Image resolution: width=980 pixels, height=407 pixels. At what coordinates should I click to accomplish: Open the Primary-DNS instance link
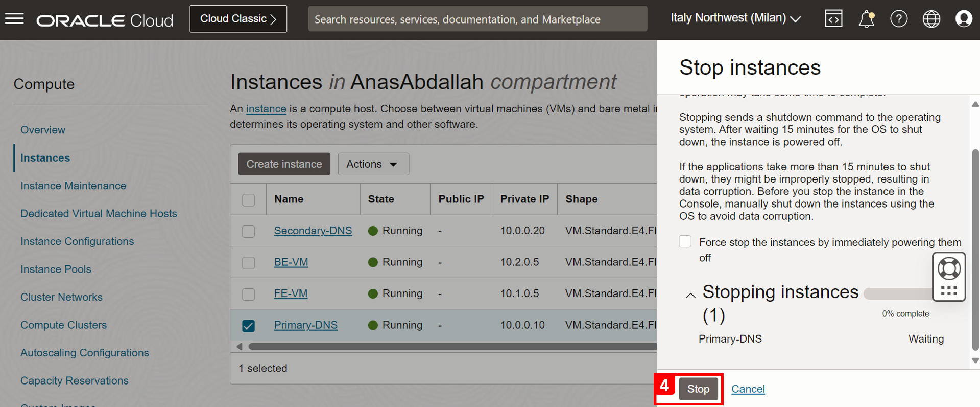(306, 325)
